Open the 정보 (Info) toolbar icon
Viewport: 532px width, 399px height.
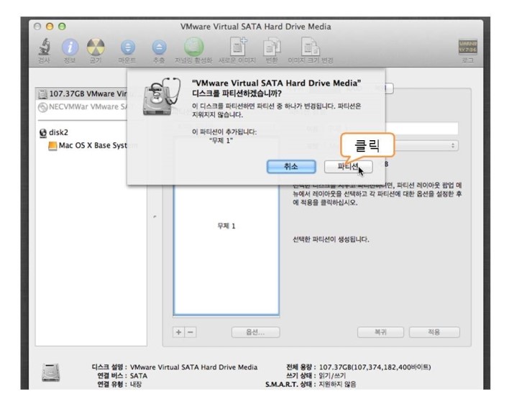coord(70,47)
